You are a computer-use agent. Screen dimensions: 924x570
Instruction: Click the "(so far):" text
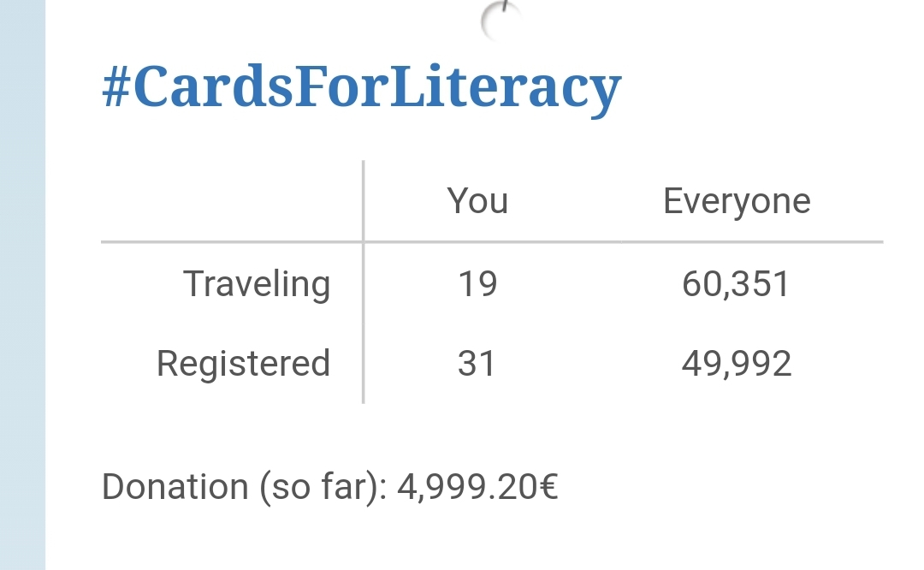click(x=324, y=487)
